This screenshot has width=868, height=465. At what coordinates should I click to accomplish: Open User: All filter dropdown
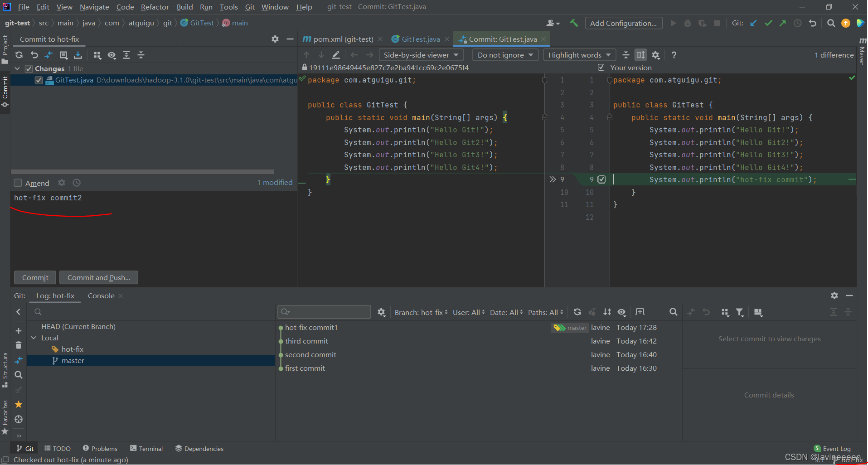[x=469, y=312]
